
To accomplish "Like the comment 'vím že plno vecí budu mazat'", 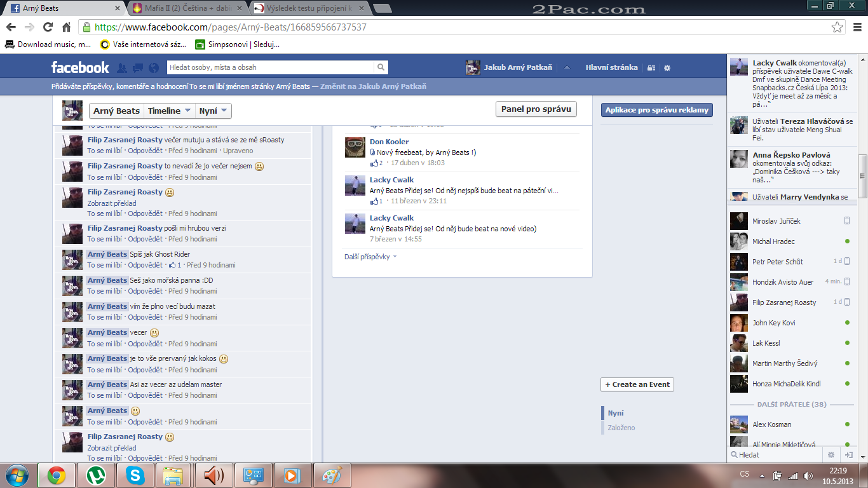I will point(105,317).
